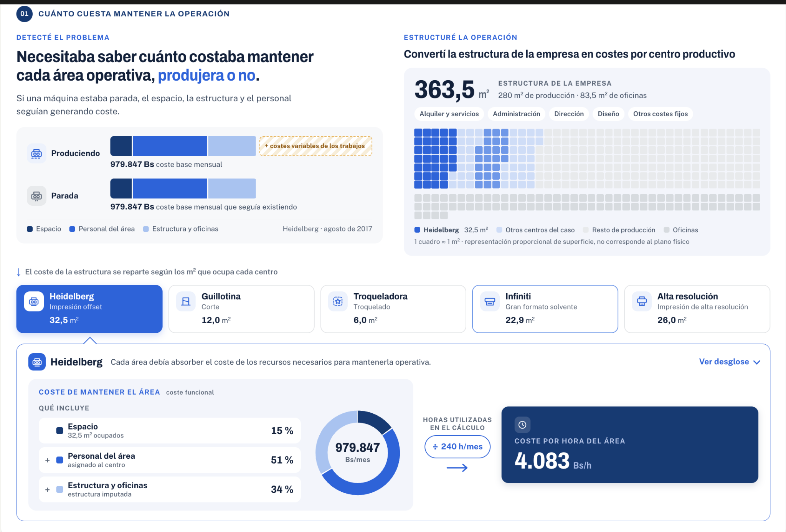Click the Espacio dark blue legend swatch
The image size is (786, 532).
pos(30,229)
